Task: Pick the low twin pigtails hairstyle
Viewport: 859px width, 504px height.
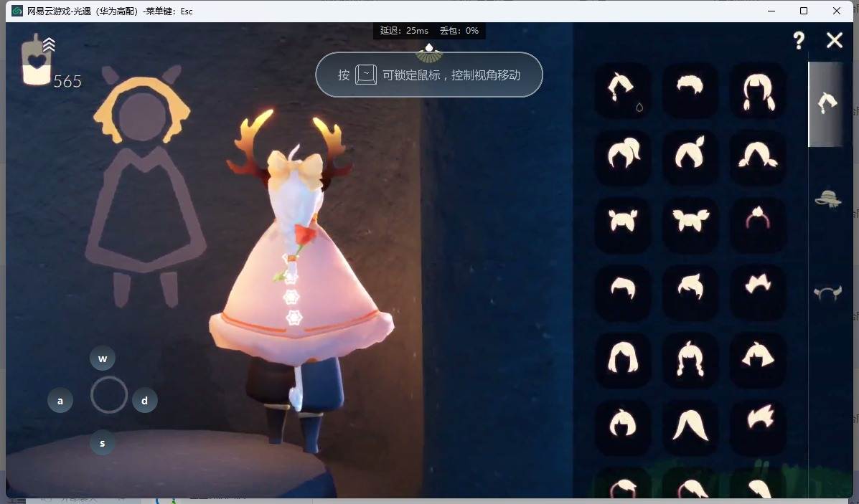Action: (759, 158)
